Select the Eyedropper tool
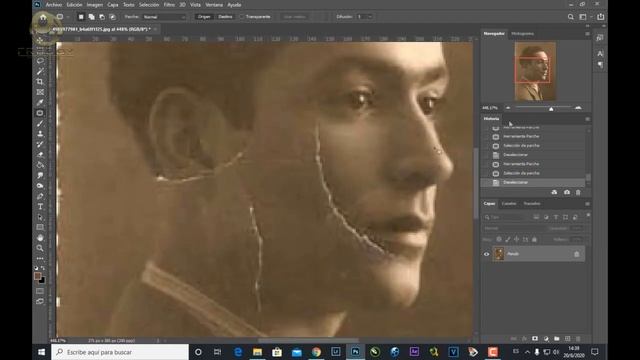The height and width of the screenshot is (360, 640). coord(40,102)
